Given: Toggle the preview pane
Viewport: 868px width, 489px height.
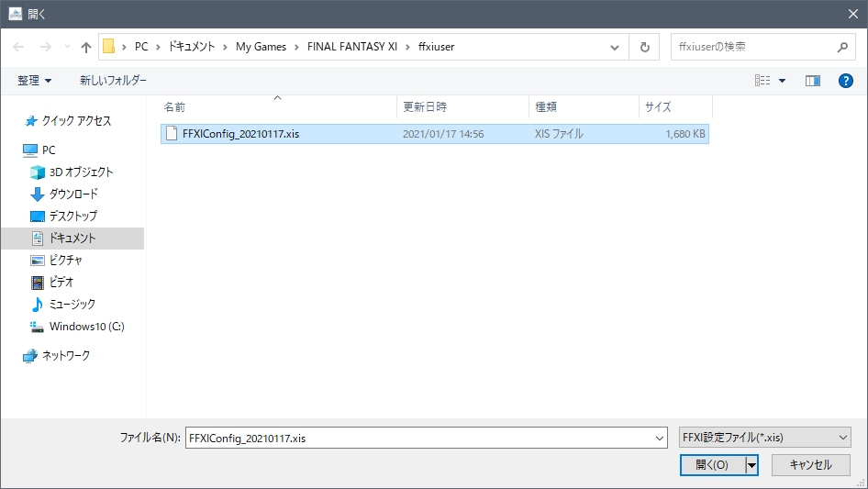Looking at the screenshot, I should pos(813,81).
